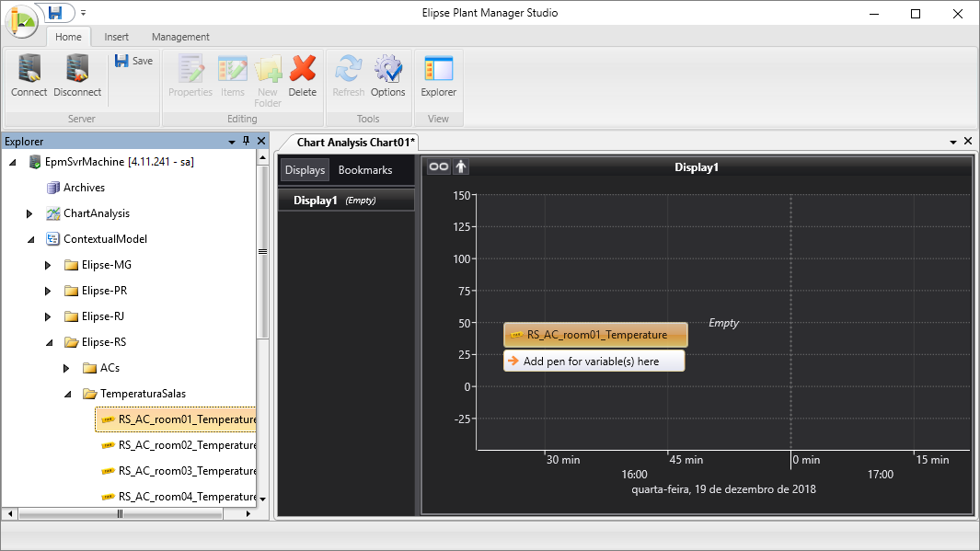Screen dimensions: 980x551
Task: Click the link icon in Display1 header
Action: (439, 166)
